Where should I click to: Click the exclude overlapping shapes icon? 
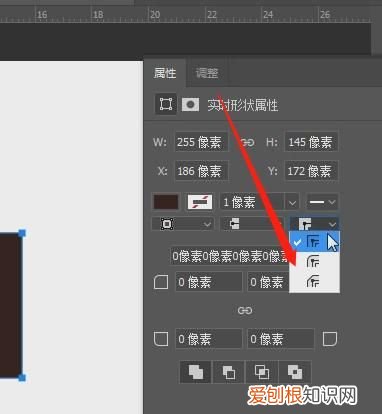[295, 372]
